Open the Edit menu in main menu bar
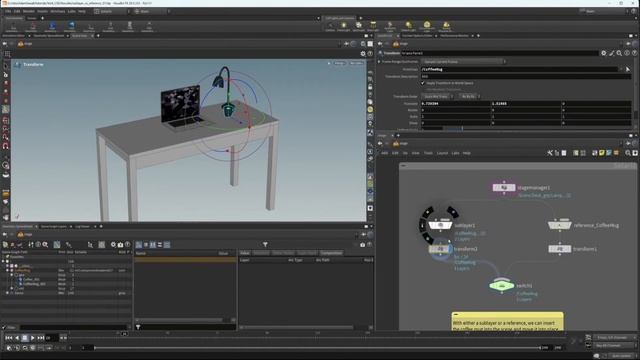This screenshot has height=360, width=640. [x=17, y=11]
